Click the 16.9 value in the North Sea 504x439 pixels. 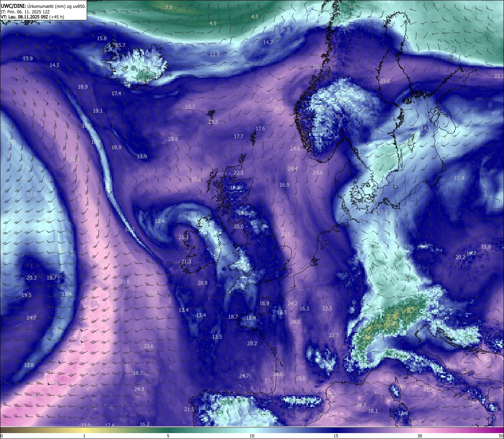coord(284,185)
